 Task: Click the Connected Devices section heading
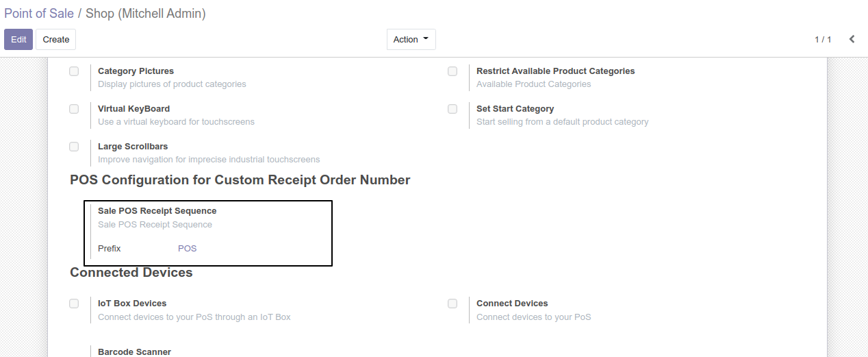pos(131,272)
